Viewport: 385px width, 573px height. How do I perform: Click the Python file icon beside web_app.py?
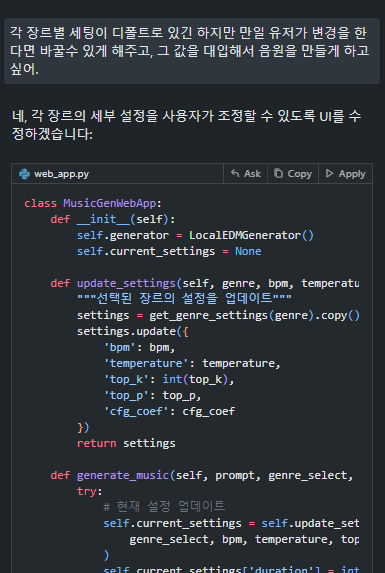(x=24, y=174)
